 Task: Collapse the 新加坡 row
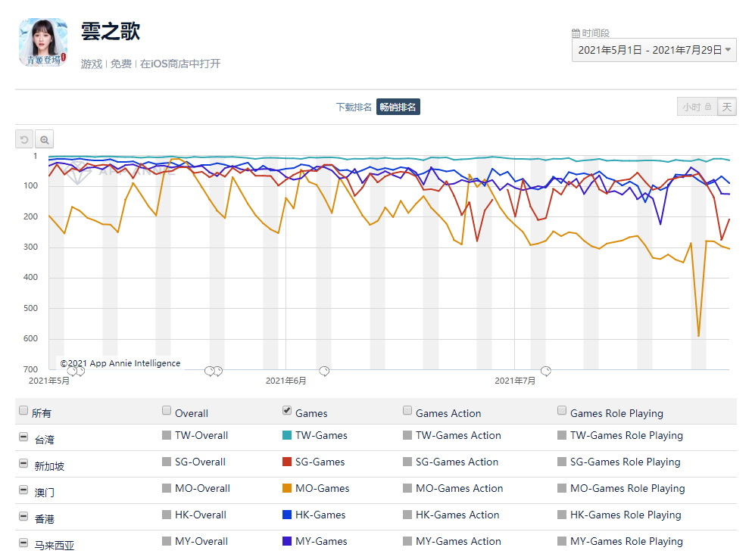(23, 463)
